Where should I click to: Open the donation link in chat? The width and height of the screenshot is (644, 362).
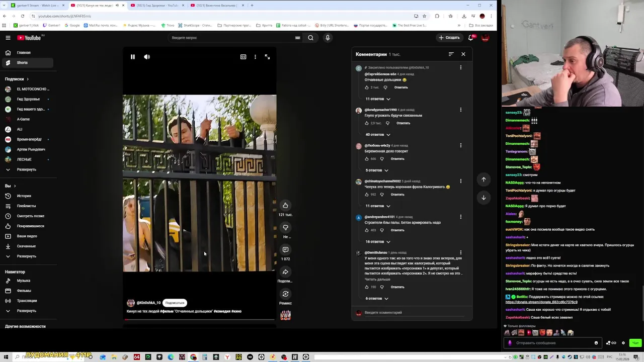(x=541, y=302)
